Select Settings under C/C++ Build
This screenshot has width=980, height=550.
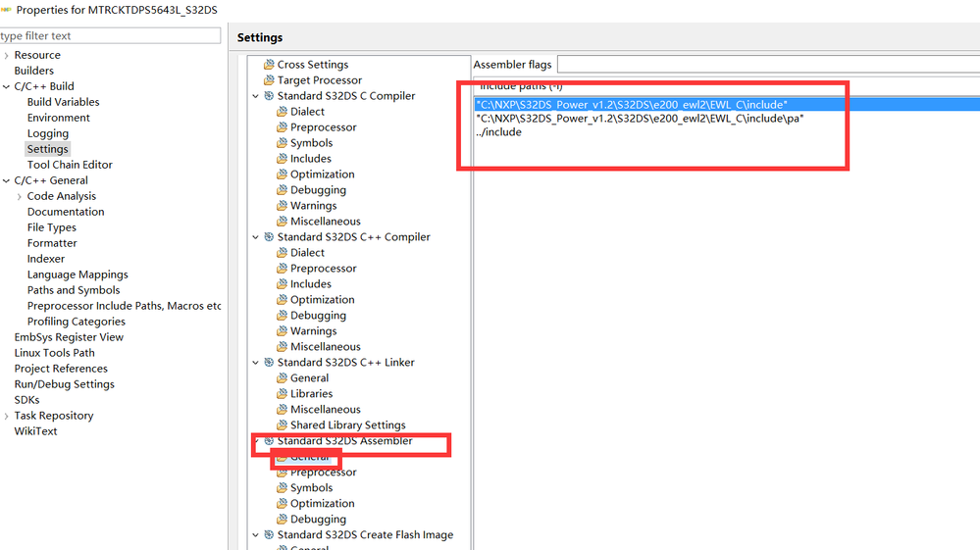click(47, 149)
